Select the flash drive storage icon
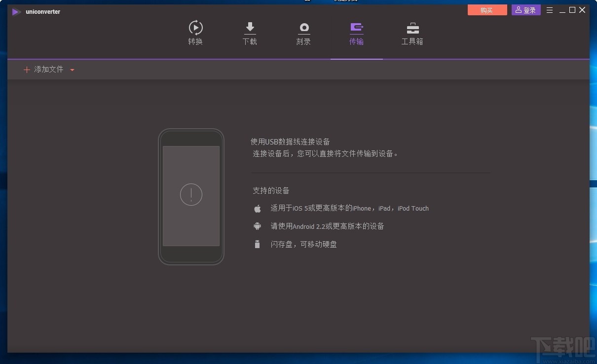This screenshot has width=597, height=364. pos(257,244)
